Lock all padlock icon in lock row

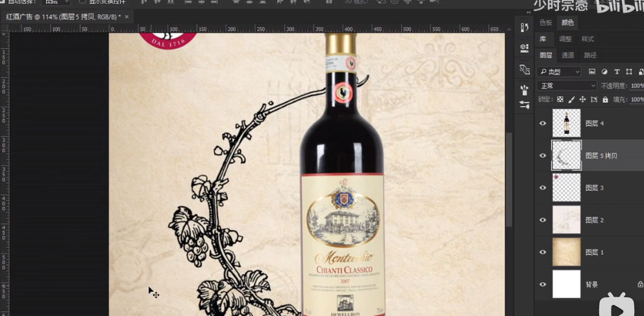(605, 99)
